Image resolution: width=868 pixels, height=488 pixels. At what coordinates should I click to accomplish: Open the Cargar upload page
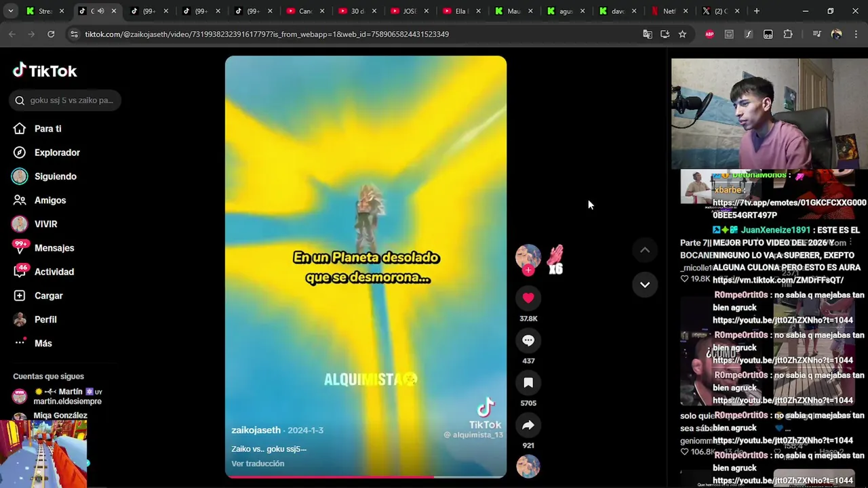[48, 296]
